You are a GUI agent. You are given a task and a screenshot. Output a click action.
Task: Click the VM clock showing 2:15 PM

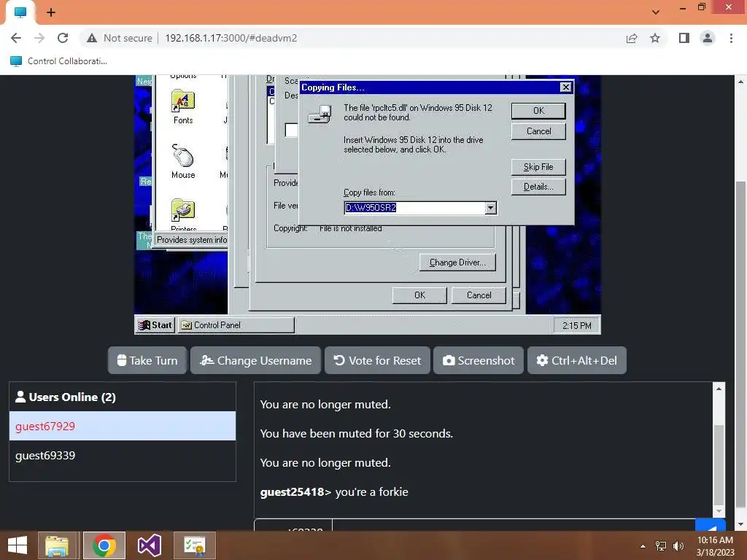pos(576,325)
